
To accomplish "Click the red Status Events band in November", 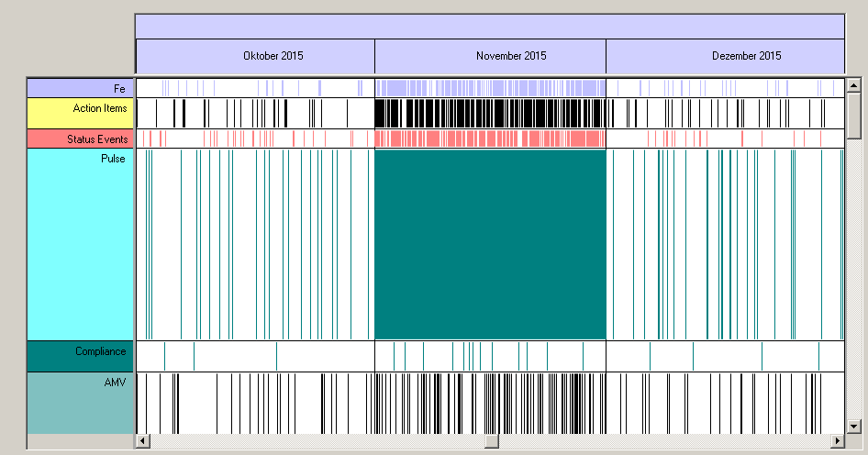I will click(x=491, y=139).
